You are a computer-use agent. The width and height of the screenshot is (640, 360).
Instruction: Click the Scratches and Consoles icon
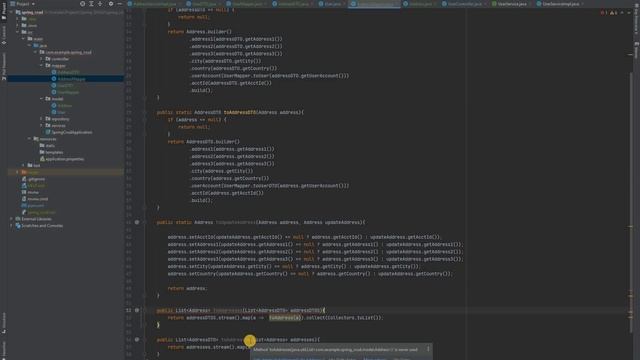pyautogui.click(x=18, y=225)
